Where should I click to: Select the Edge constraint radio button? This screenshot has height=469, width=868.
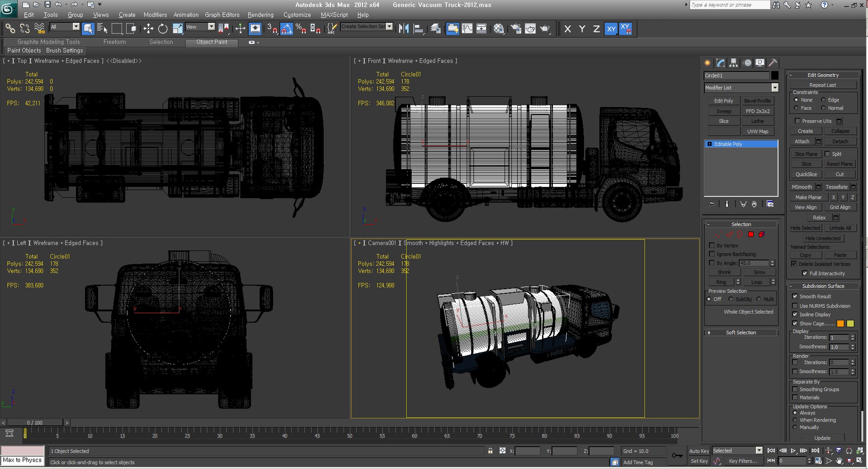pyautogui.click(x=823, y=100)
